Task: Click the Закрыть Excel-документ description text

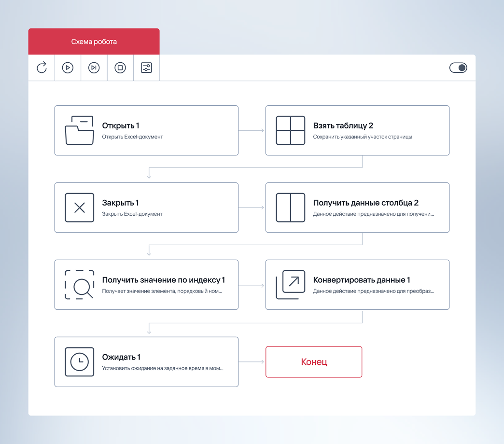Action: 132,214
